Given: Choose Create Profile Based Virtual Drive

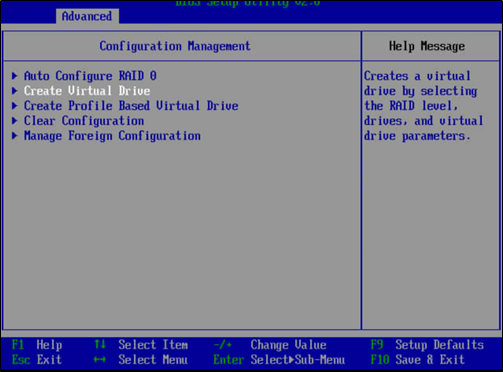Looking at the screenshot, I should pos(131,106).
